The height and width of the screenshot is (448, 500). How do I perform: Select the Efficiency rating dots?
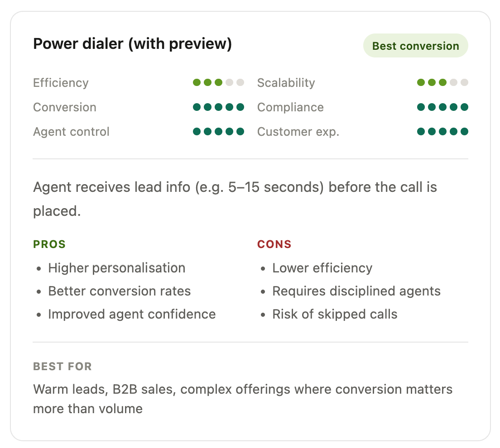point(218,82)
